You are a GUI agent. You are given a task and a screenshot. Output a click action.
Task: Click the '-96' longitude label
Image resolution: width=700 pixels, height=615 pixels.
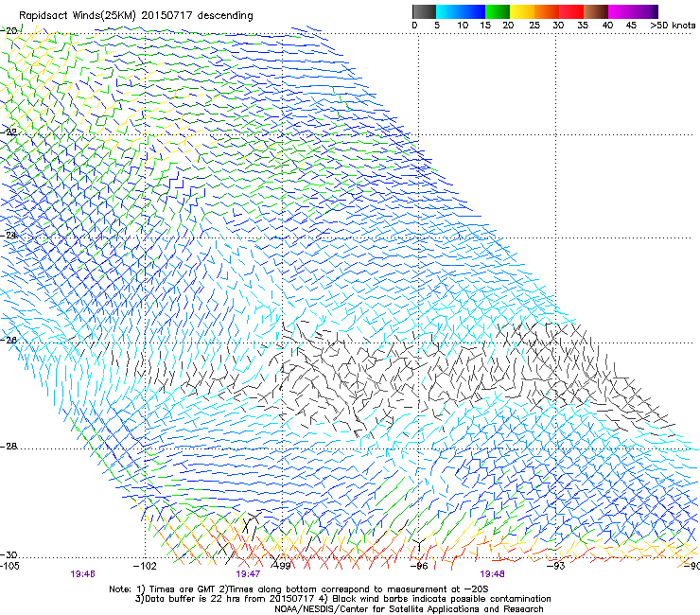coord(419,566)
